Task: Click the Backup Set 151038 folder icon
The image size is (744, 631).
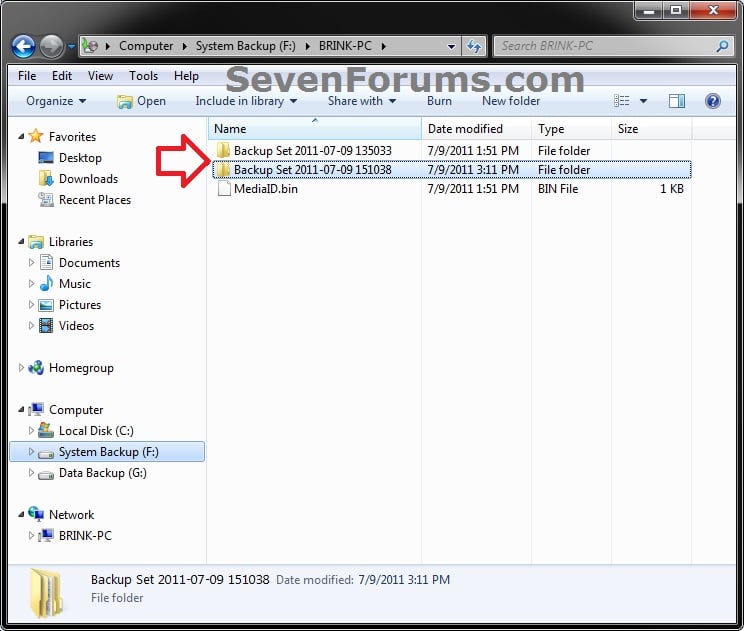Action: click(x=223, y=169)
